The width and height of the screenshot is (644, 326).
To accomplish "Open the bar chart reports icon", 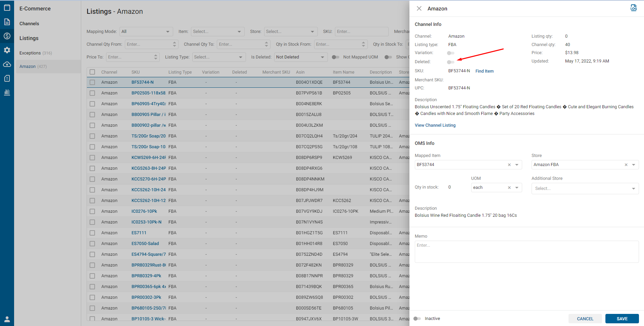I will coord(7,92).
